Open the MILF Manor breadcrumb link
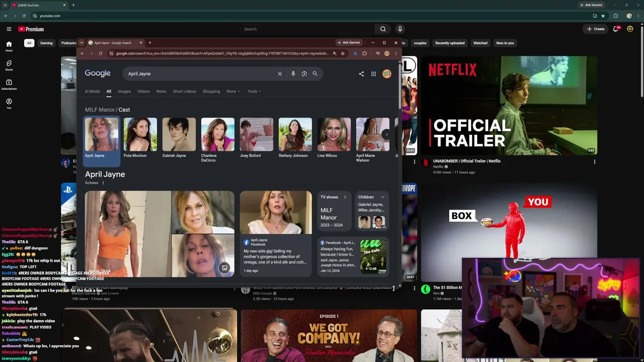Viewport: 644px width, 362px height. (x=100, y=110)
